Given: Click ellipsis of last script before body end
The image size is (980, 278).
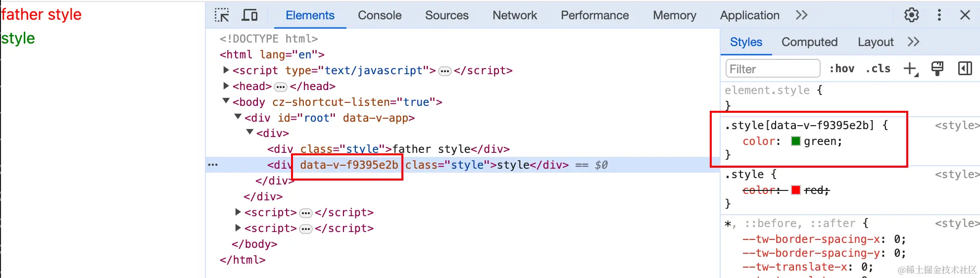Looking at the screenshot, I should coord(306,229).
